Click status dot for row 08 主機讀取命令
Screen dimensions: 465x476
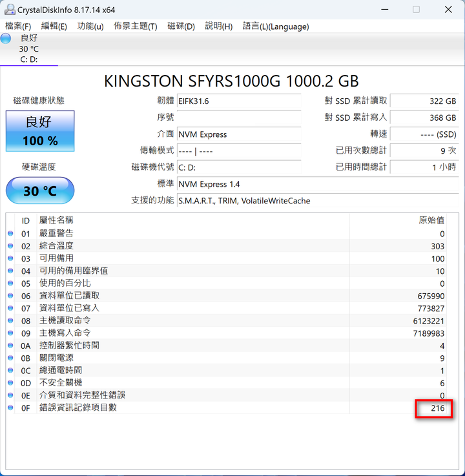click(x=10, y=320)
